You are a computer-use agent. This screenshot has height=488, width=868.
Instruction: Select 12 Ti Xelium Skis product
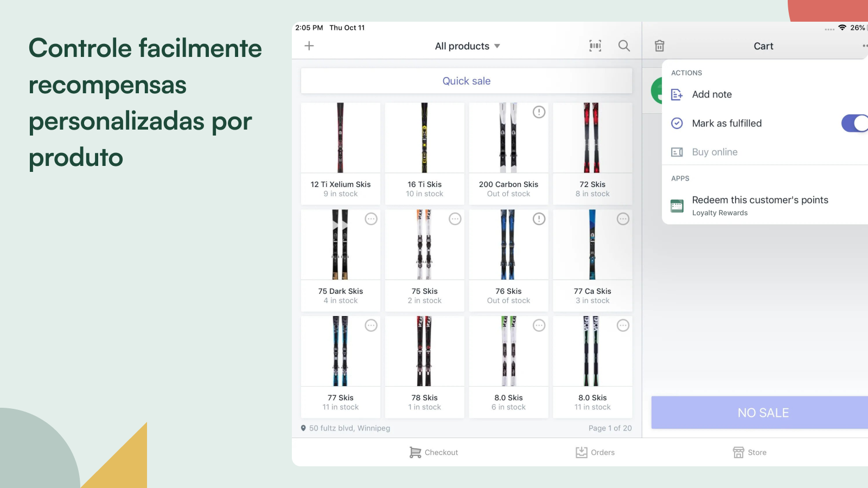click(341, 153)
